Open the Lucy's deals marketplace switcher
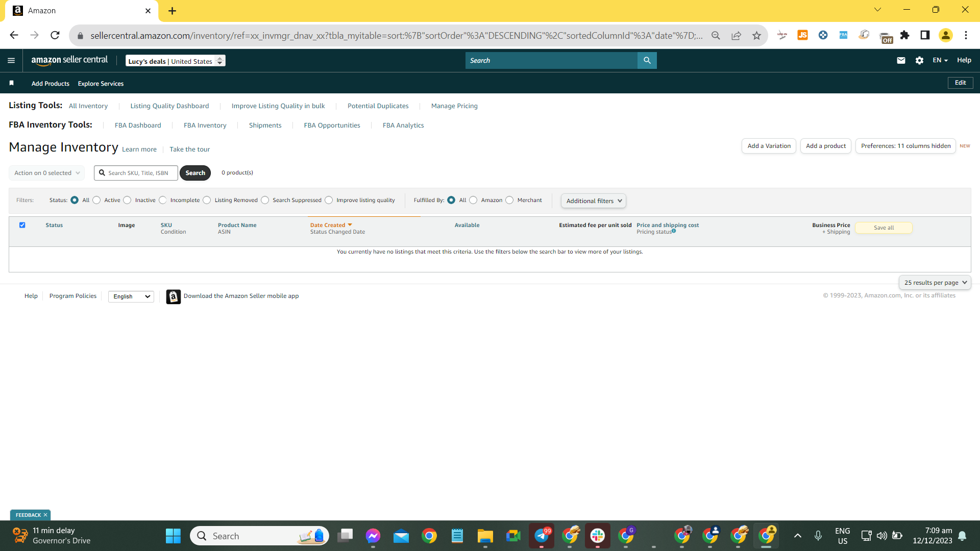The height and width of the screenshot is (551, 980). (176, 61)
